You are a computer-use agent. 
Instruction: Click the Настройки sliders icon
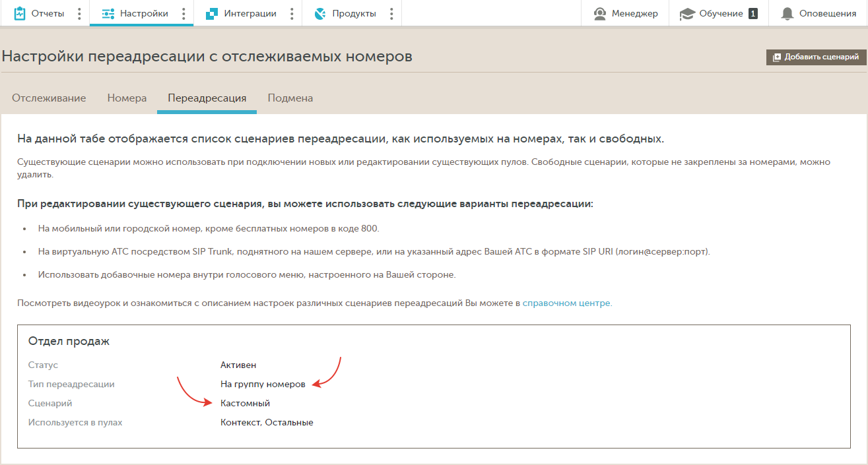108,13
